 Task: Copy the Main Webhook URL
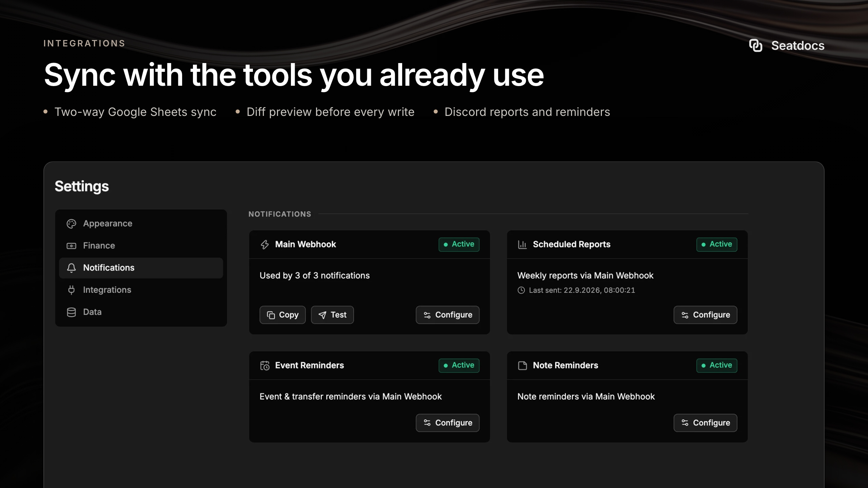282,315
